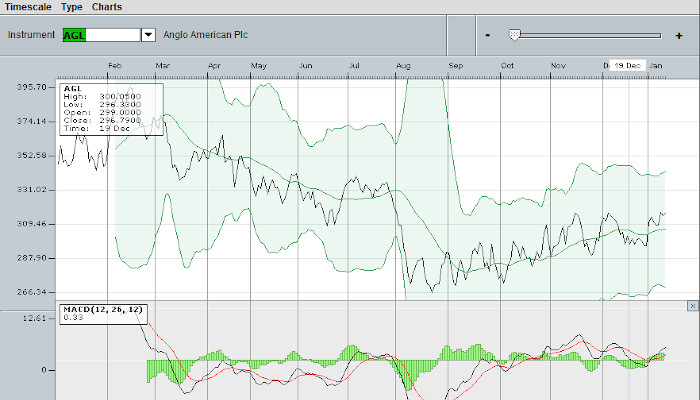Click the Anglo American Plc name label
The image size is (700, 400).
click(205, 35)
